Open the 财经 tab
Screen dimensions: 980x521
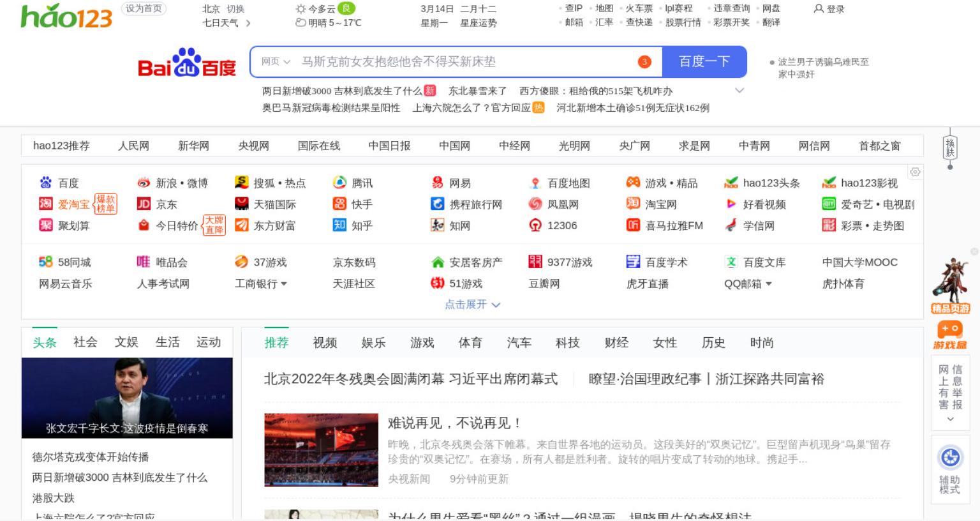coord(616,343)
